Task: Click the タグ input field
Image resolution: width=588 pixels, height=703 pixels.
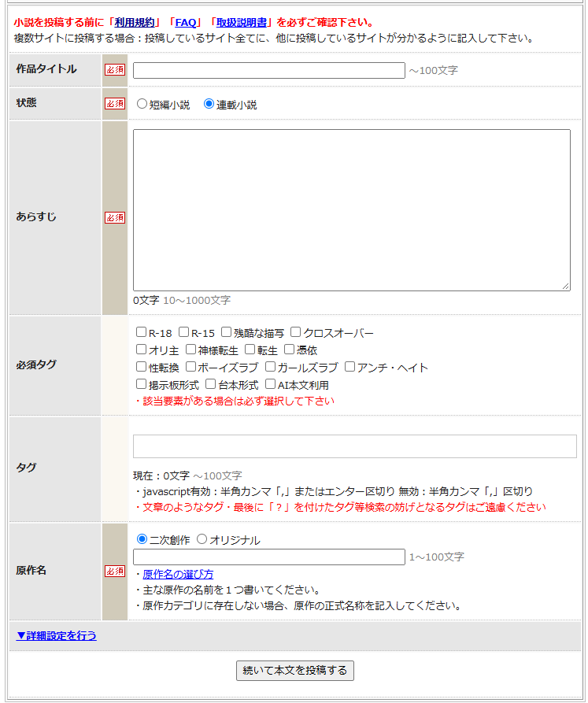Action: (355, 446)
